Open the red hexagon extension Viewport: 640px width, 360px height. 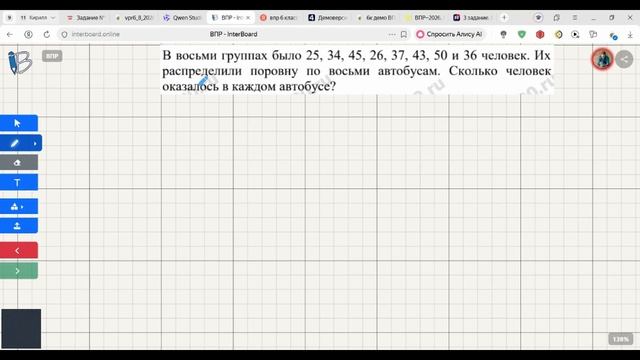coord(540,35)
